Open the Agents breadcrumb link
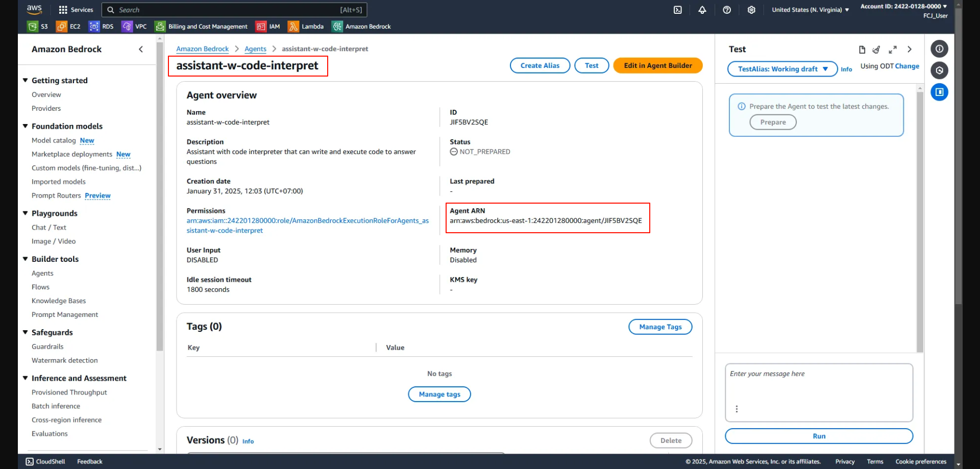 (x=255, y=49)
